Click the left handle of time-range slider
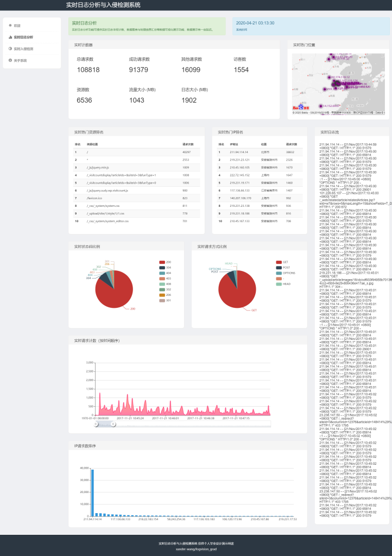The image size is (392, 556). (96, 424)
